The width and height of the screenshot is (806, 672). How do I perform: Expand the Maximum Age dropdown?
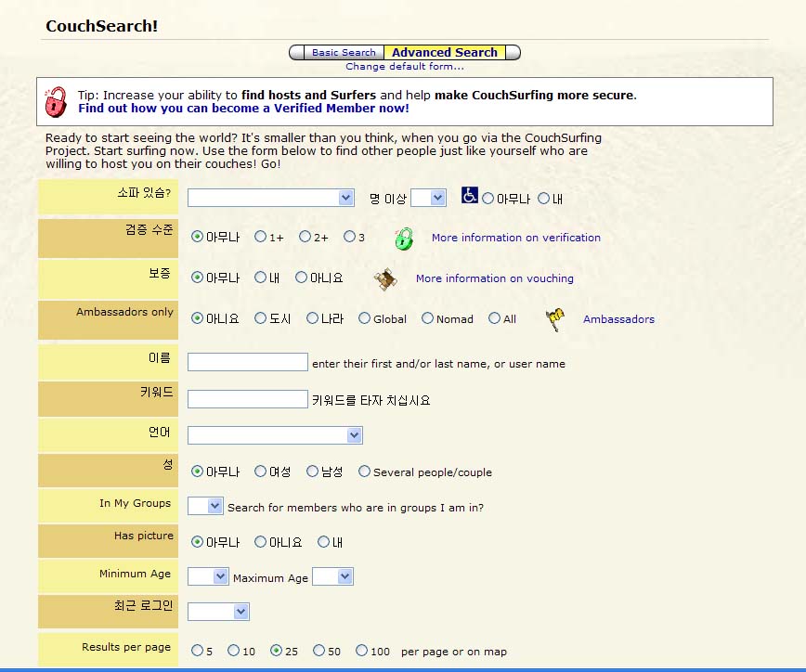pos(332,576)
